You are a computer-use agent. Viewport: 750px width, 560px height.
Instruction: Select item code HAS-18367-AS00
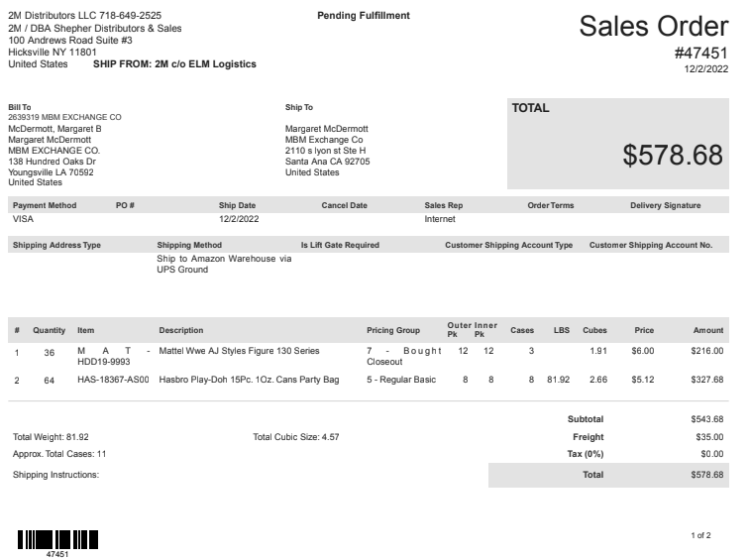(113, 380)
